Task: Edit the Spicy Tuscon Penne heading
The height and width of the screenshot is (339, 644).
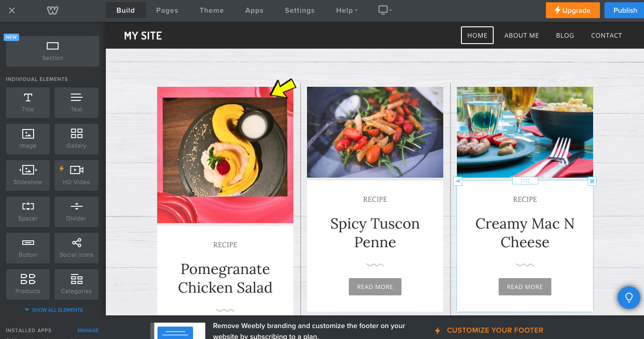Action: click(x=375, y=233)
